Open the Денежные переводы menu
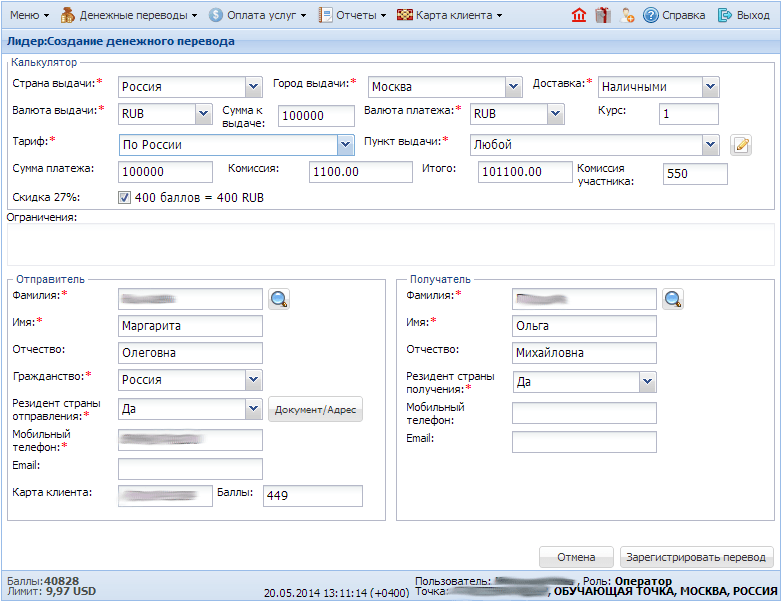781x601 pixels. [x=128, y=15]
